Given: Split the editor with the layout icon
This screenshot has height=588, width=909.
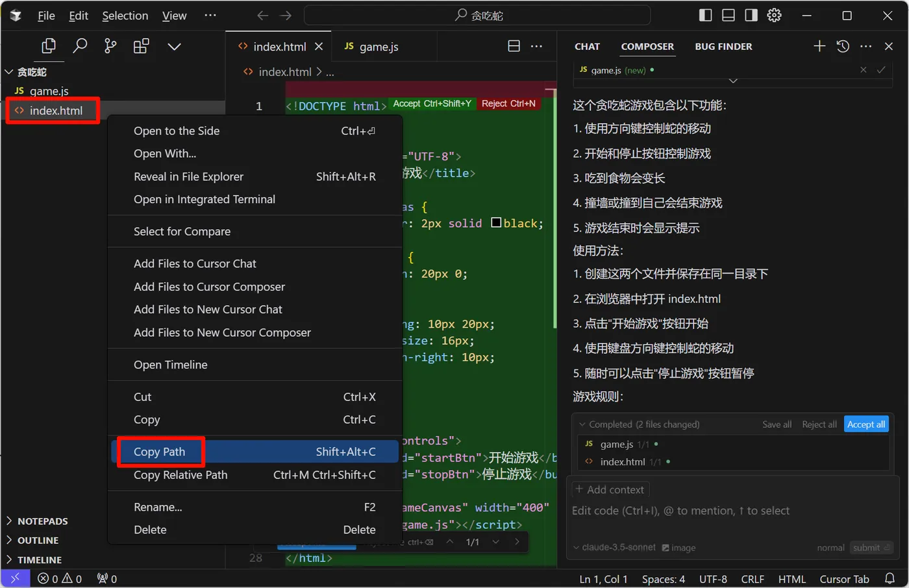Looking at the screenshot, I should (x=514, y=46).
